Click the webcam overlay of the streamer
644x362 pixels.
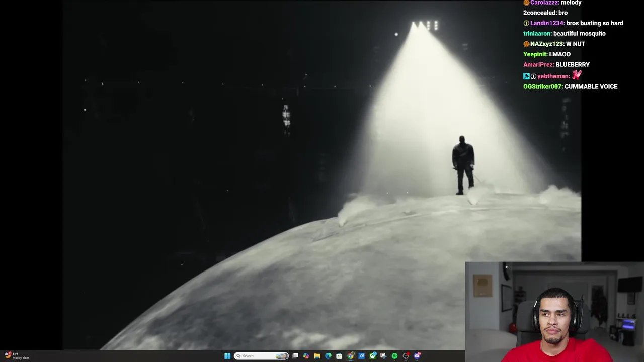(x=554, y=312)
